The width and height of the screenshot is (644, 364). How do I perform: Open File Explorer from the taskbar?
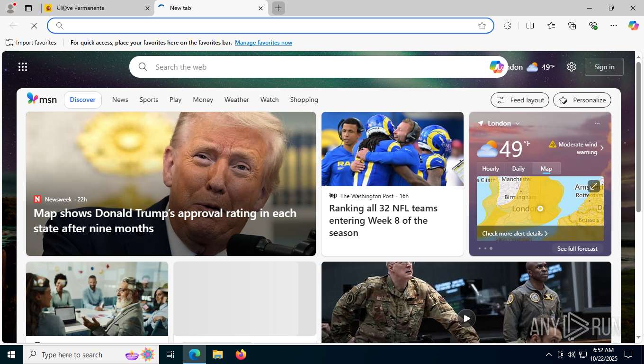click(x=217, y=355)
